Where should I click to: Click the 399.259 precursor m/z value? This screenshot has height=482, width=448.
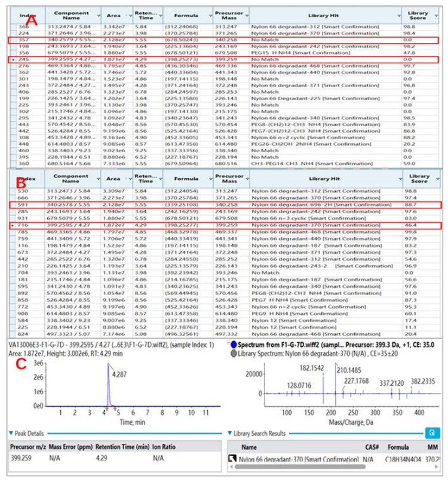pyautogui.click(x=21, y=458)
